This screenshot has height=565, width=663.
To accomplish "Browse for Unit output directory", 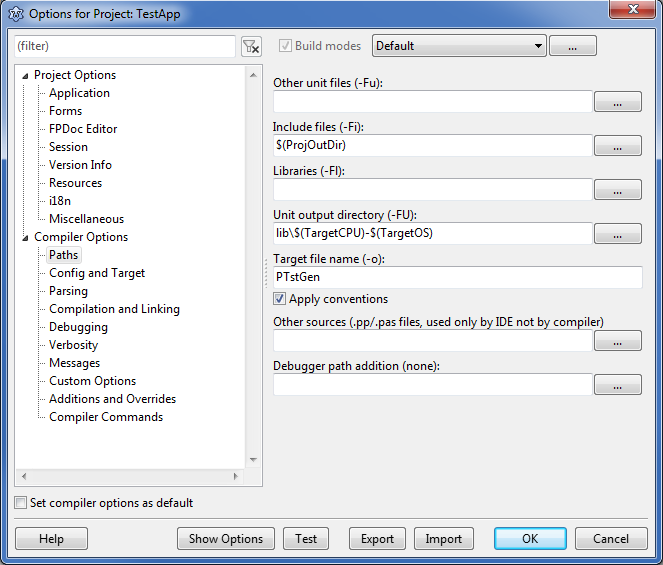I will click(x=617, y=233).
